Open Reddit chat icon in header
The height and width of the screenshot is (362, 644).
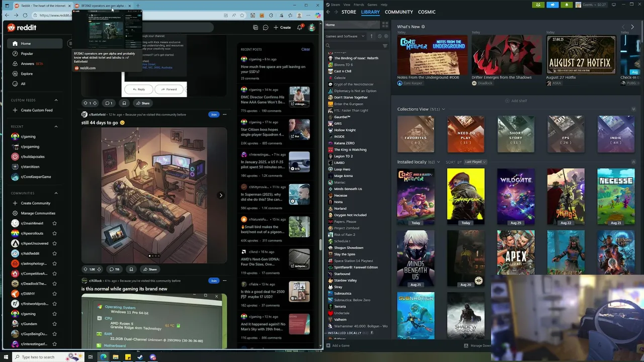point(266,28)
